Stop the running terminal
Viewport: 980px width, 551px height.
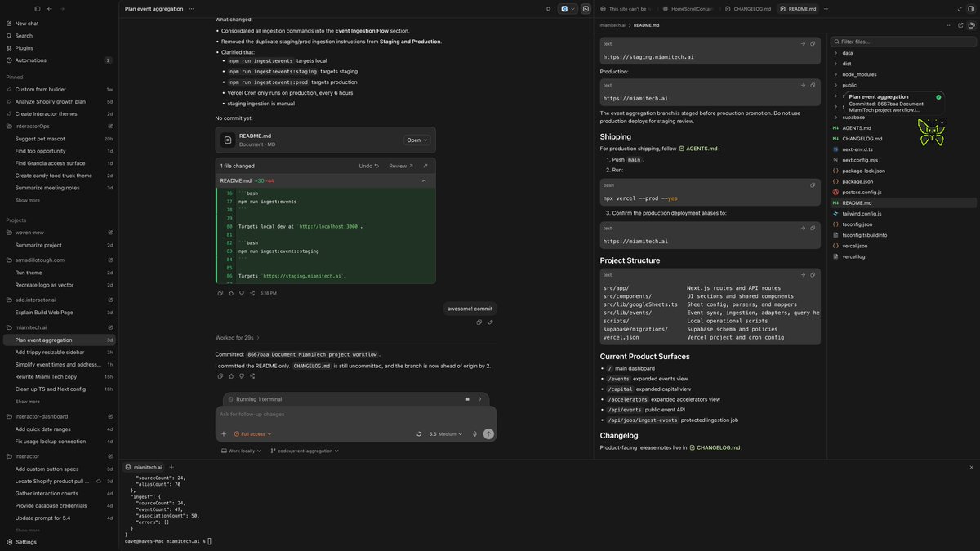tap(467, 399)
